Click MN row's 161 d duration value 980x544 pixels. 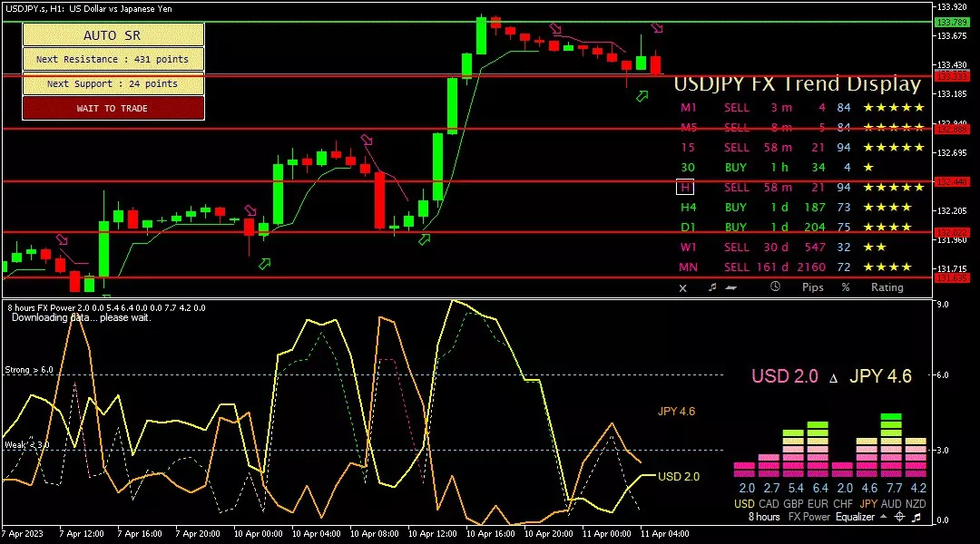[772, 267]
